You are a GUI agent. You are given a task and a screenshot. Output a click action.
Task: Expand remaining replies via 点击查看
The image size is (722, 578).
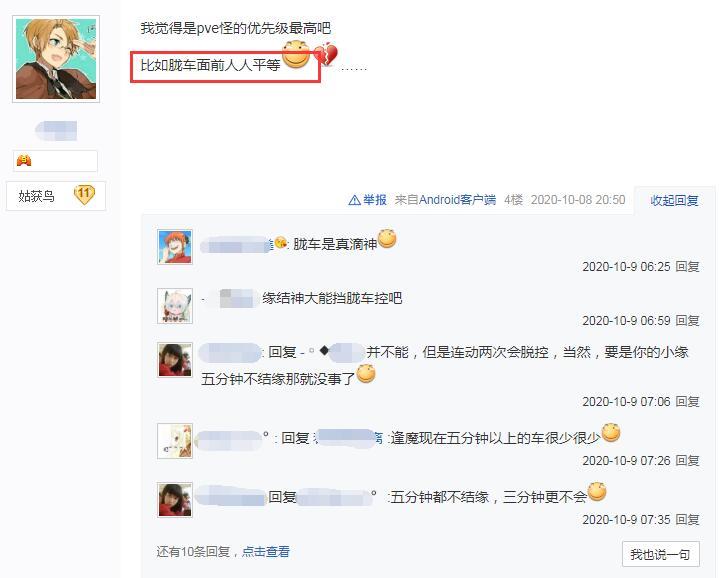pos(266,551)
